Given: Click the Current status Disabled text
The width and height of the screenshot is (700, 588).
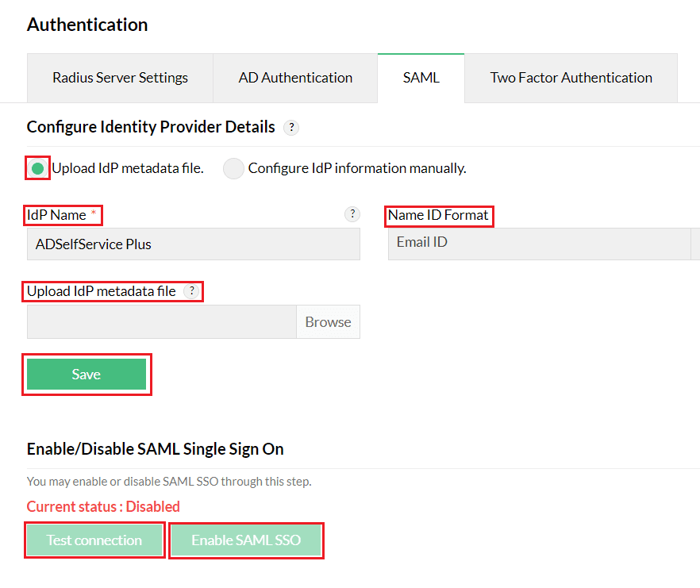Looking at the screenshot, I should [103, 506].
